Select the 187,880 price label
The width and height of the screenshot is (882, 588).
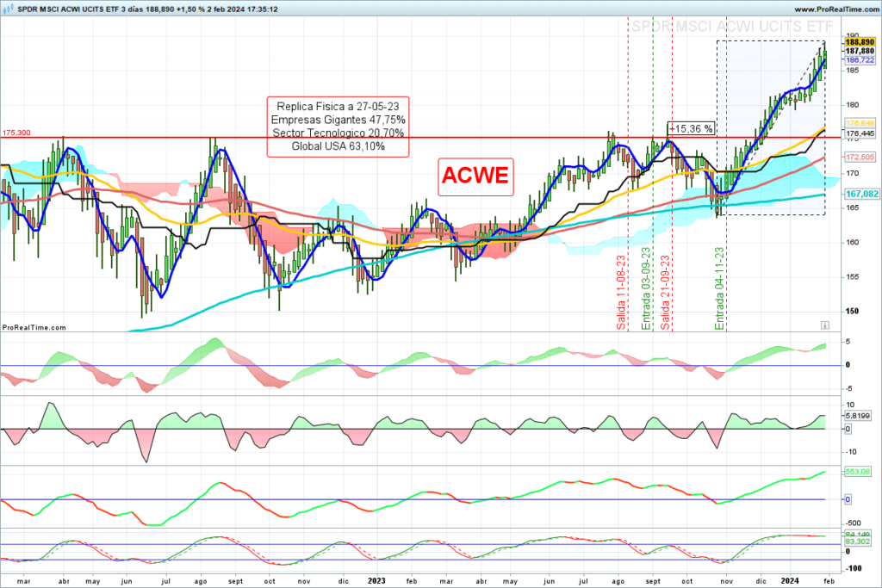tap(860, 51)
